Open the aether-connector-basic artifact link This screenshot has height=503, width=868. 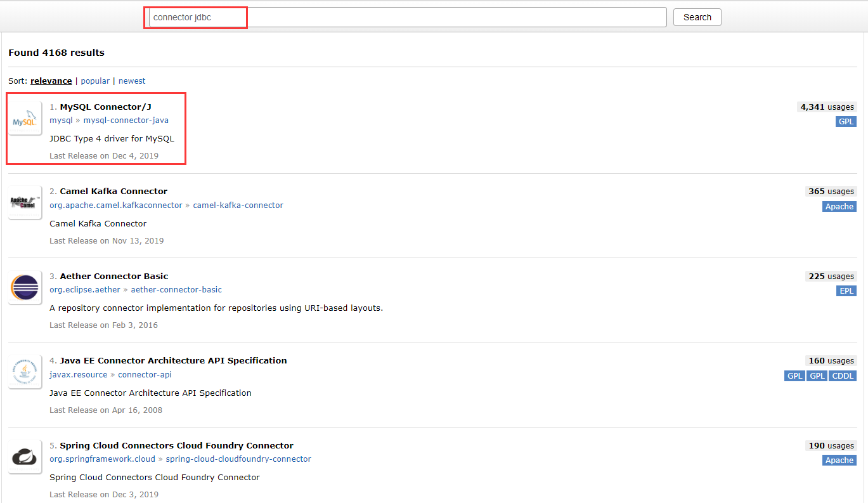coord(176,290)
